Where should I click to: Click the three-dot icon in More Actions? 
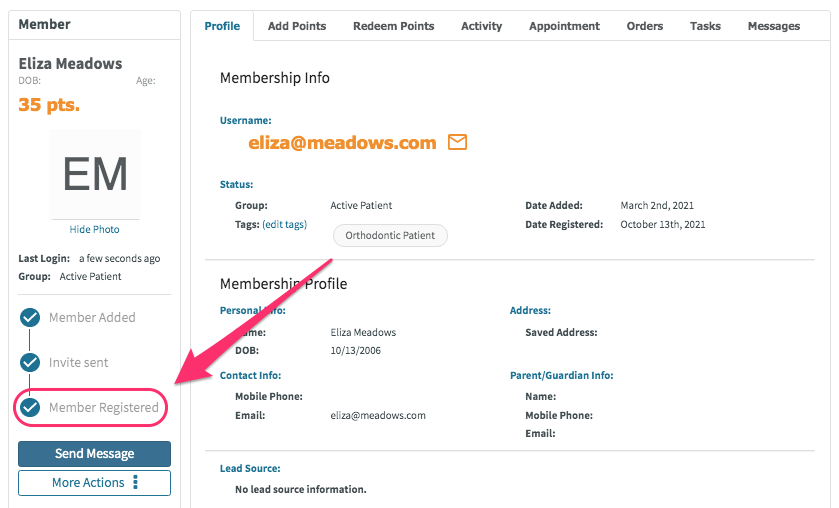coord(135,482)
